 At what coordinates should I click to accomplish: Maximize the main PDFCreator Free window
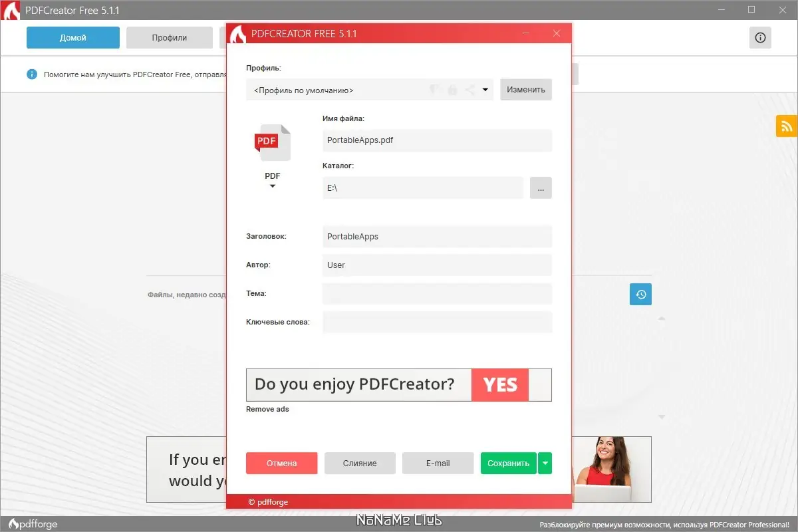click(751, 10)
